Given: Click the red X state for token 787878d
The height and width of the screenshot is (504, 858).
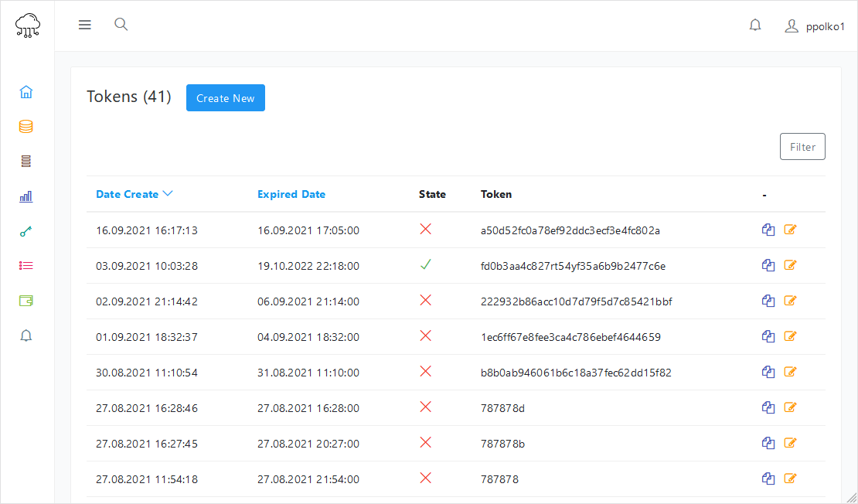Looking at the screenshot, I should click(x=425, y=407).
